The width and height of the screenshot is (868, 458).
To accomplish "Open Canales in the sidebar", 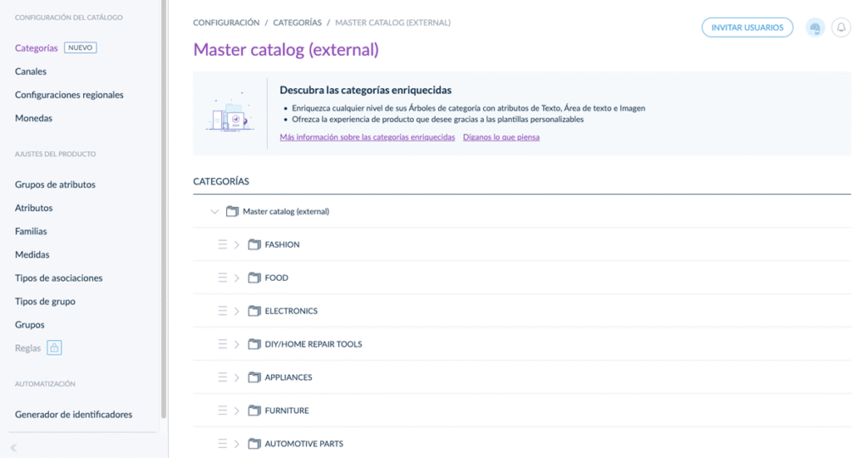I will pyautogui.click(x=31, y=71).
